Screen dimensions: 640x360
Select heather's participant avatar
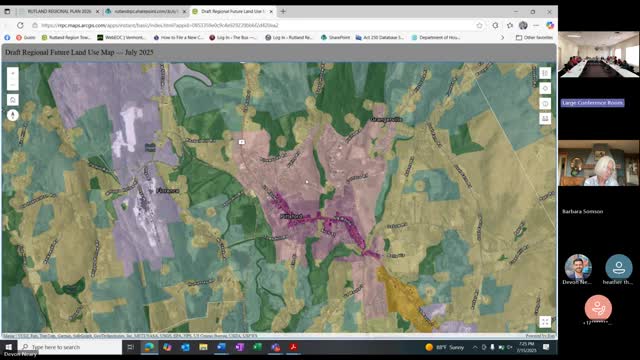[x=619, y=267]
